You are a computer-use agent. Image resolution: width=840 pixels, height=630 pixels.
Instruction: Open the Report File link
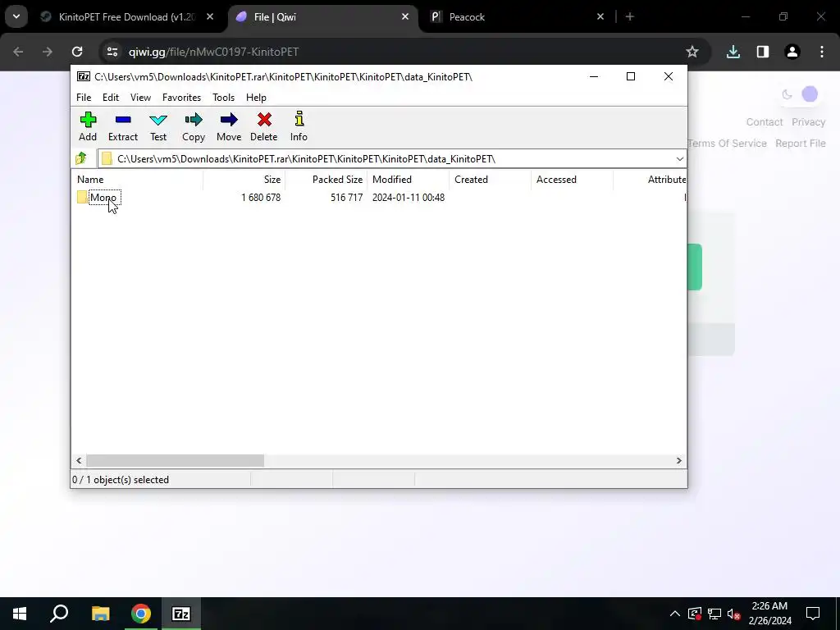tap(801, 144)
